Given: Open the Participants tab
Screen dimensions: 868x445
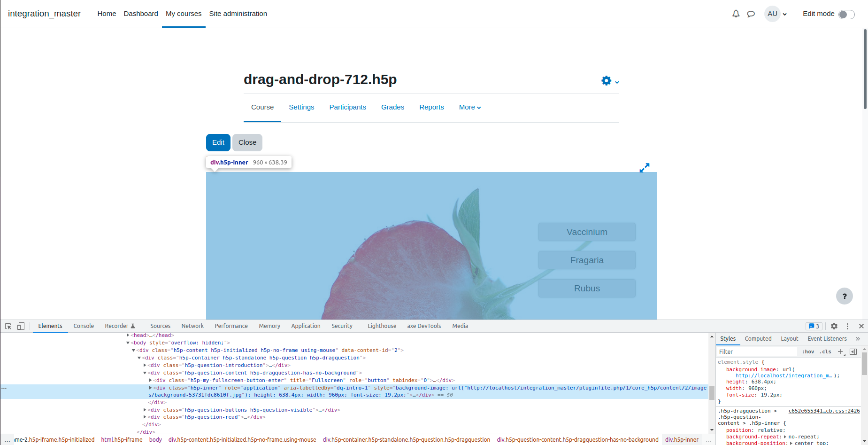Looking at the screenshot, I should 348,107.
